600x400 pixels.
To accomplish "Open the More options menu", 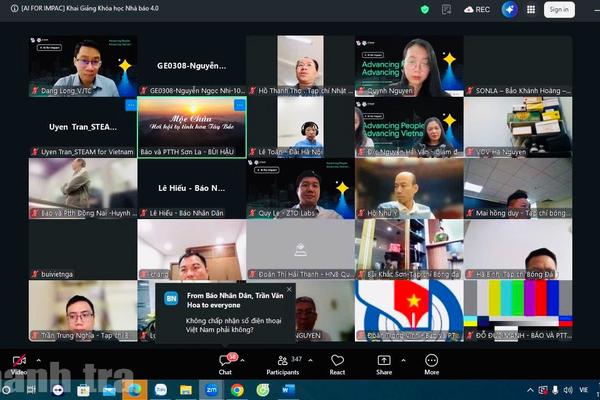I will [x=432, y=365].
